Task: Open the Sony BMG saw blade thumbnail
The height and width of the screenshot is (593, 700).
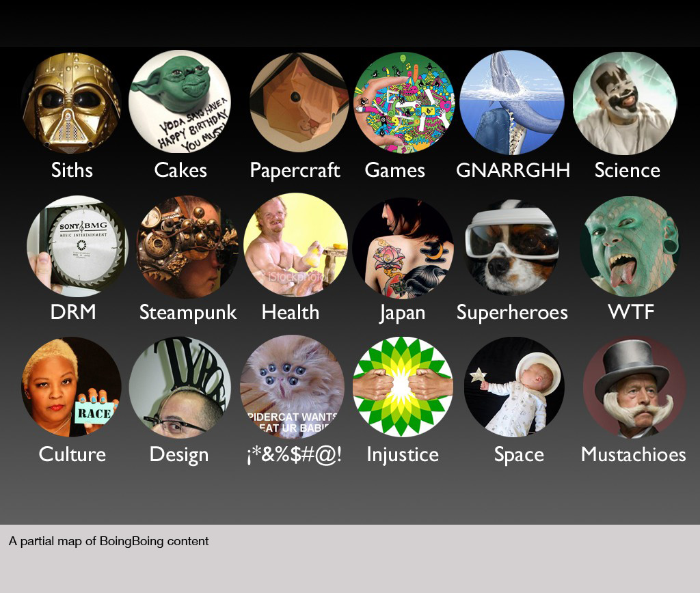Action: (x=78, y=247)
